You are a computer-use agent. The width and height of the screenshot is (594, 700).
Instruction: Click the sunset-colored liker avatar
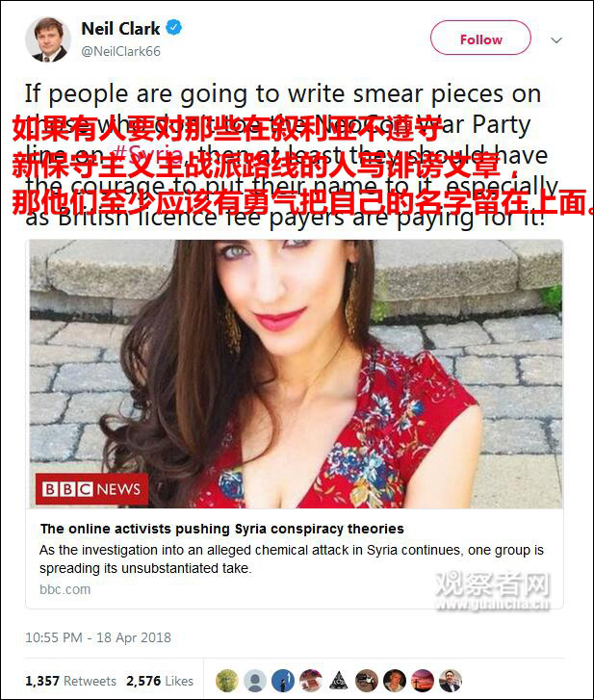[x=423, y=681]
